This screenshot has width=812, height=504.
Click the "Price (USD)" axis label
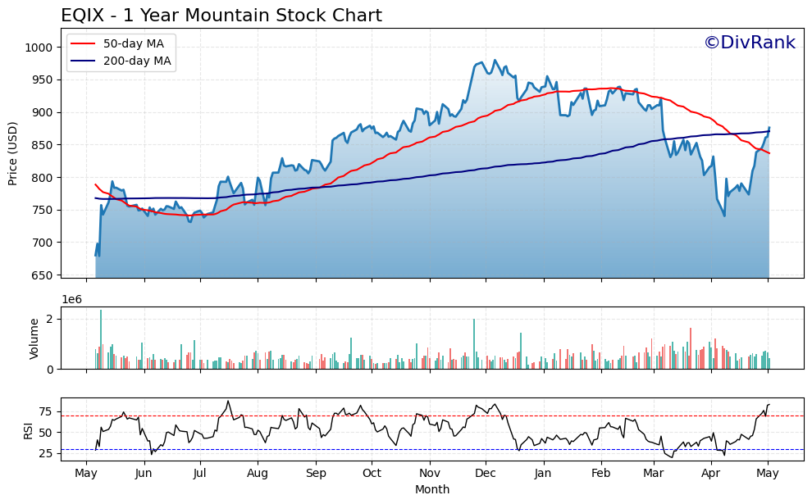(x=13, y=153)
